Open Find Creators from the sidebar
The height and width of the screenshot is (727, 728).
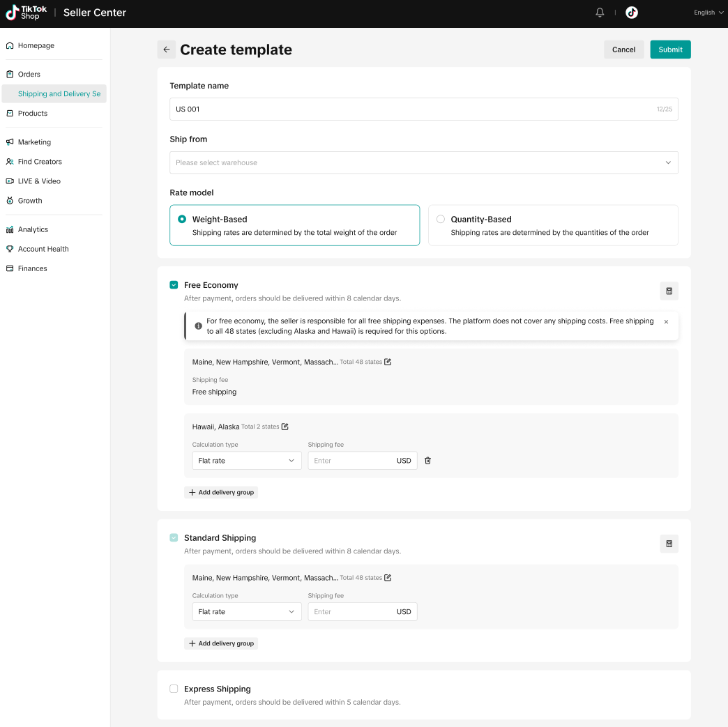(40, 162)
